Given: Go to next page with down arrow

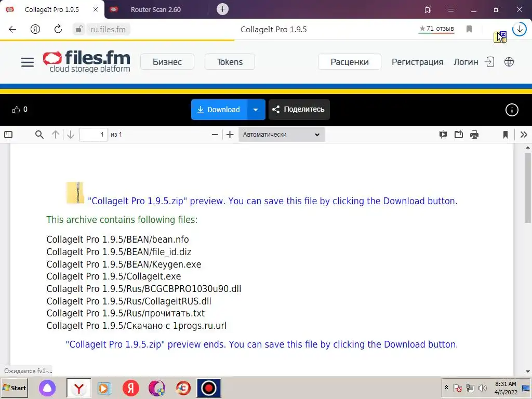Looking at the screenshot, I should point(71,135).
